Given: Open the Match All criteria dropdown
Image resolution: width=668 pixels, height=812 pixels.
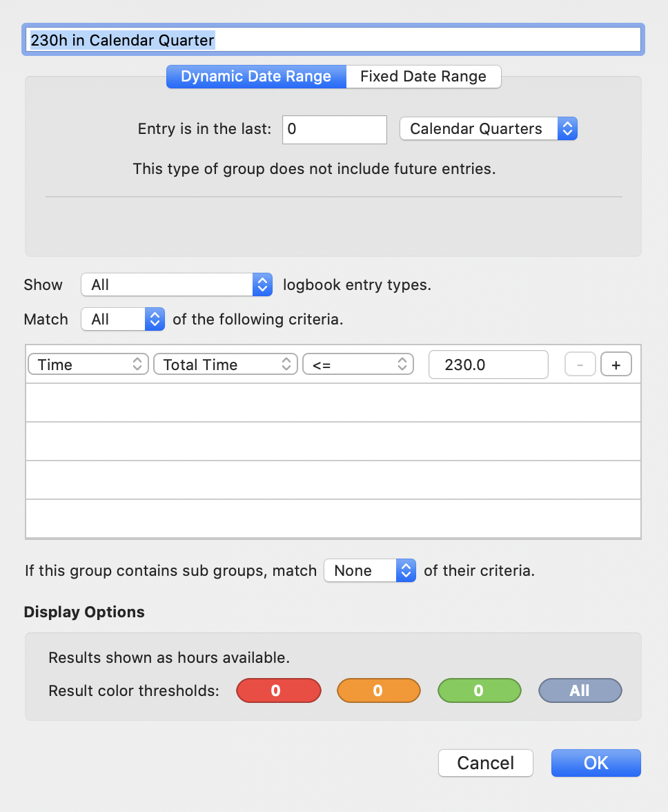Looking at the screenshot, I should tap(123, 319).
